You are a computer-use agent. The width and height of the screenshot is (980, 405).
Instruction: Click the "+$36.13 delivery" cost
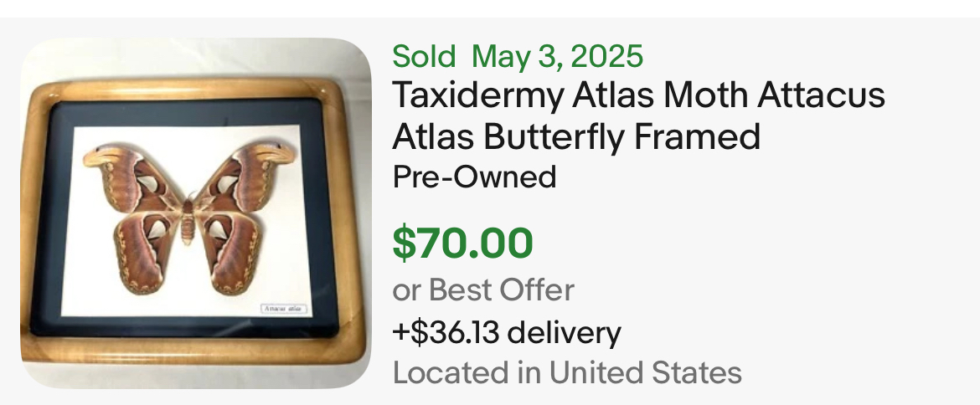point(507,332)
